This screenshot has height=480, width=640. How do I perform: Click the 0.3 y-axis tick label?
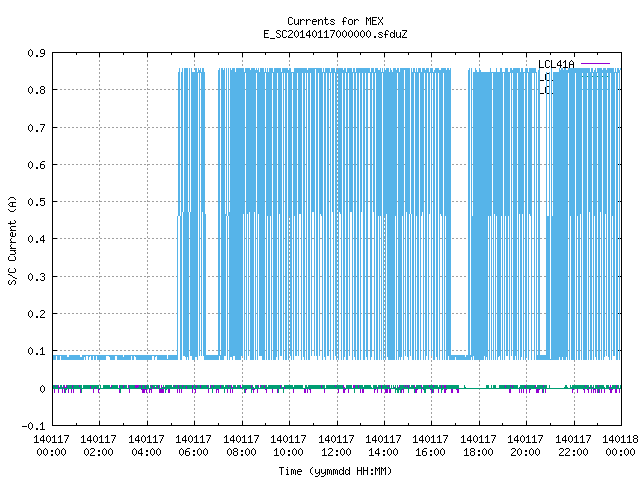pos(37,277)
